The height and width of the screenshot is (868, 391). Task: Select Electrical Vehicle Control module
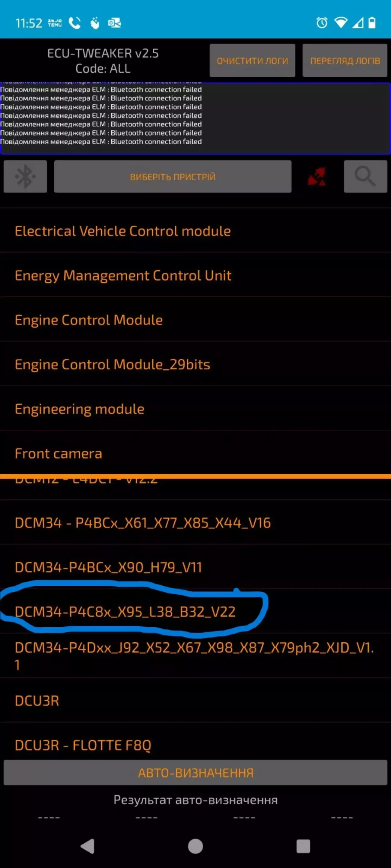coord(195,231)
